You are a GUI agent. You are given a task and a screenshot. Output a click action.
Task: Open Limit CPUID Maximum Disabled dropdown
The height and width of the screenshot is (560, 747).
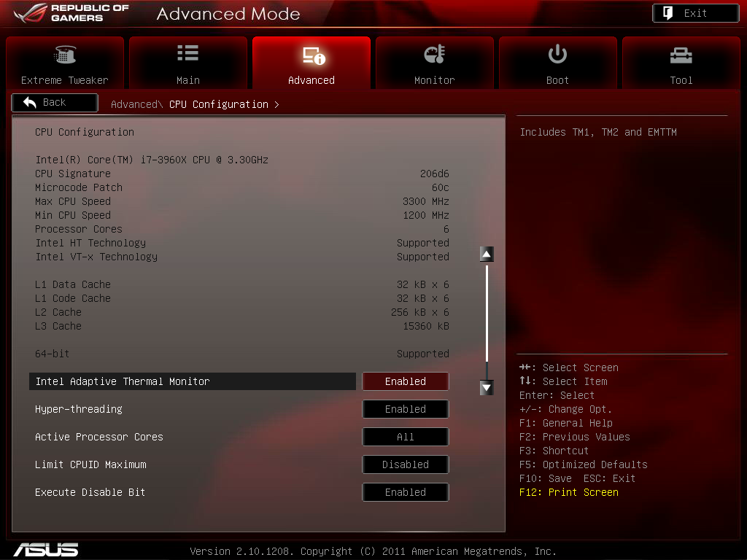coord(406,464)
